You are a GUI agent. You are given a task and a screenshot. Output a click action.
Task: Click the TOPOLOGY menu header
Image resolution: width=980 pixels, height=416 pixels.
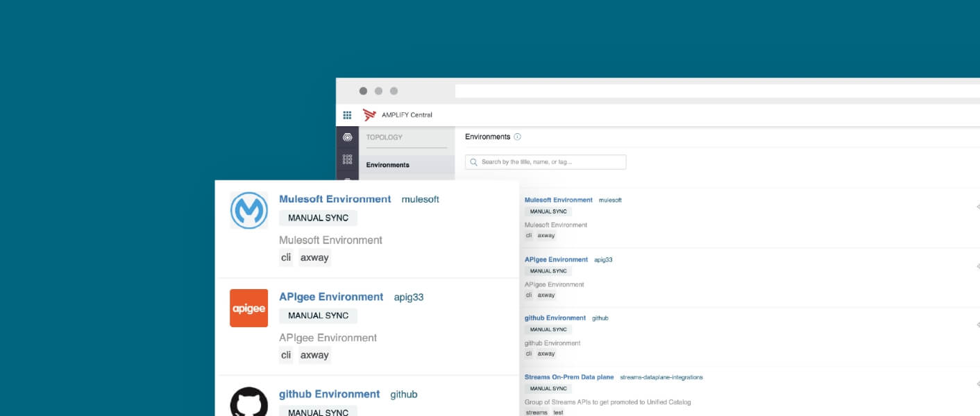click(385, 137)
